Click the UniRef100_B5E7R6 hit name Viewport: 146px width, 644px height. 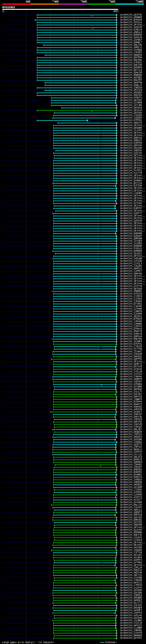131,339
